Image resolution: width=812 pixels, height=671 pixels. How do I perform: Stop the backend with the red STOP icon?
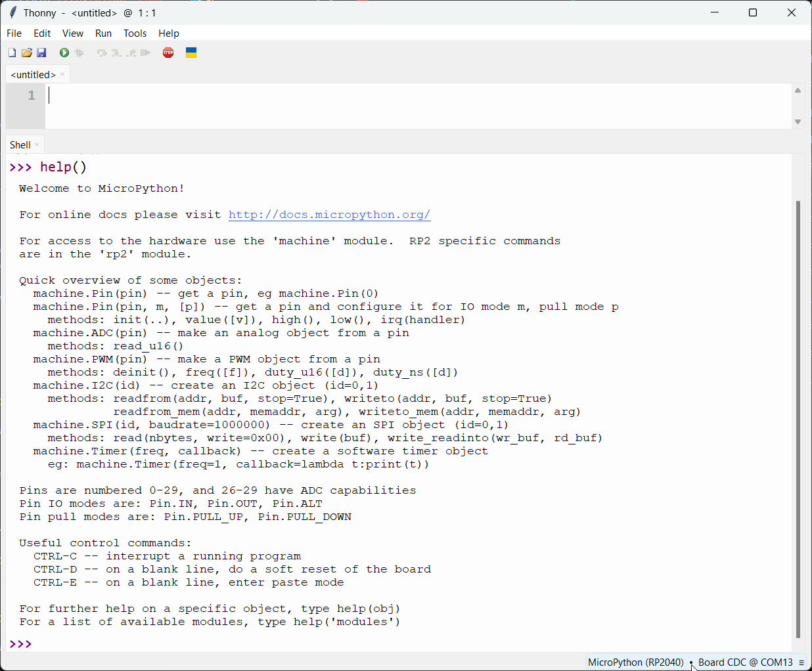click(x=168, y=53)
